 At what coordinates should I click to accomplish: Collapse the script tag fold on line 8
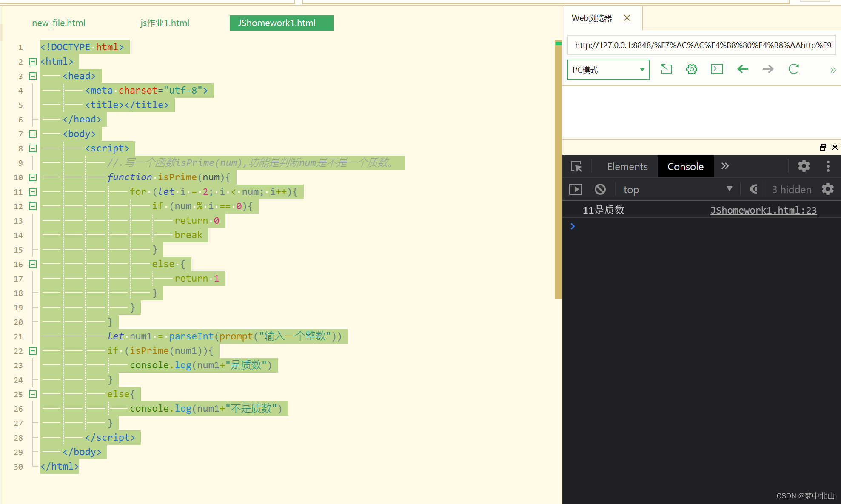click(33, 148)
